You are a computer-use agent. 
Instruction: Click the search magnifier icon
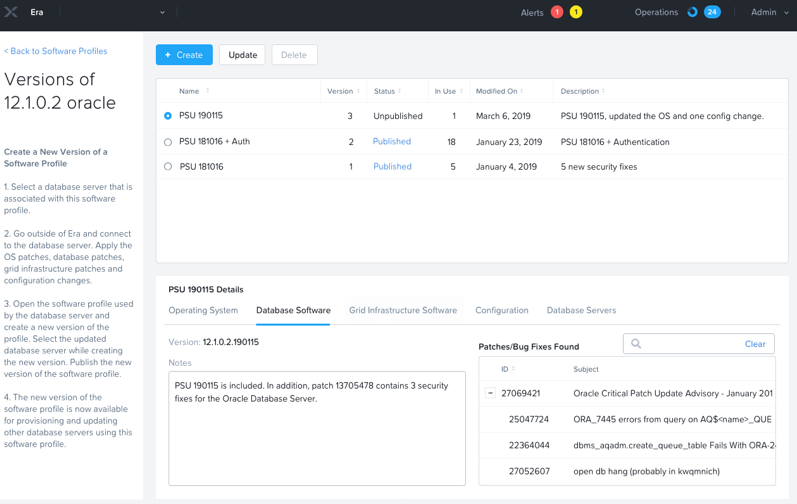pyautogui.click(x=636, y=344)
